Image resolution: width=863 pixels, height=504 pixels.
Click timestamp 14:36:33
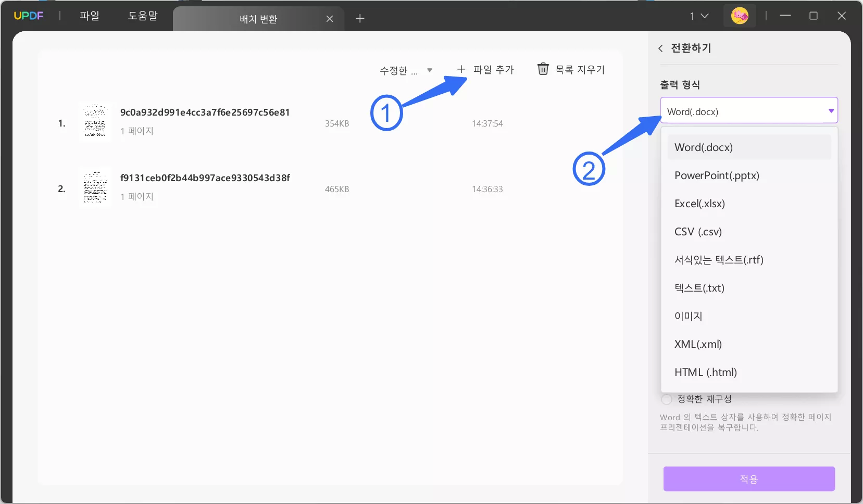point(487,190)
